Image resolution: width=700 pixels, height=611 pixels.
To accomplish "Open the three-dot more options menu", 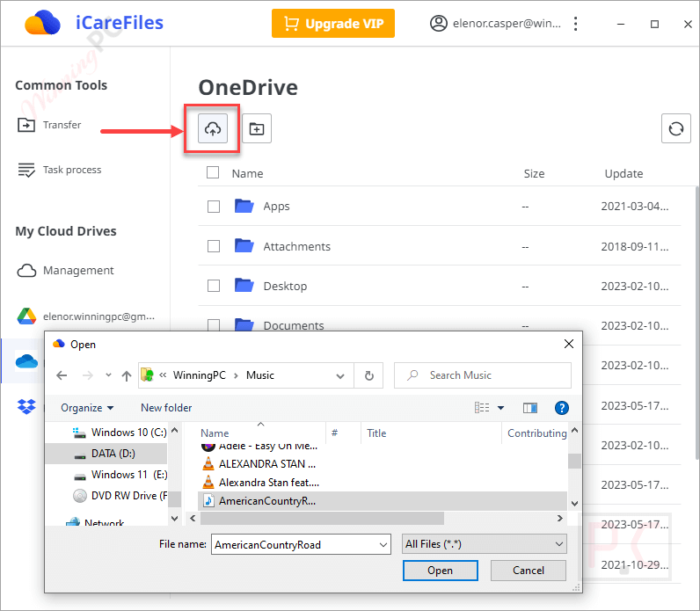I will 575,24.
